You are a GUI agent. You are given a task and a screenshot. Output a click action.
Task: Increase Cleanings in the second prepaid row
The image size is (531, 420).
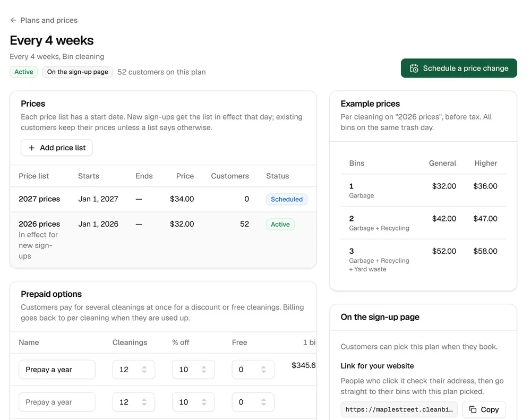click(144, 400)
